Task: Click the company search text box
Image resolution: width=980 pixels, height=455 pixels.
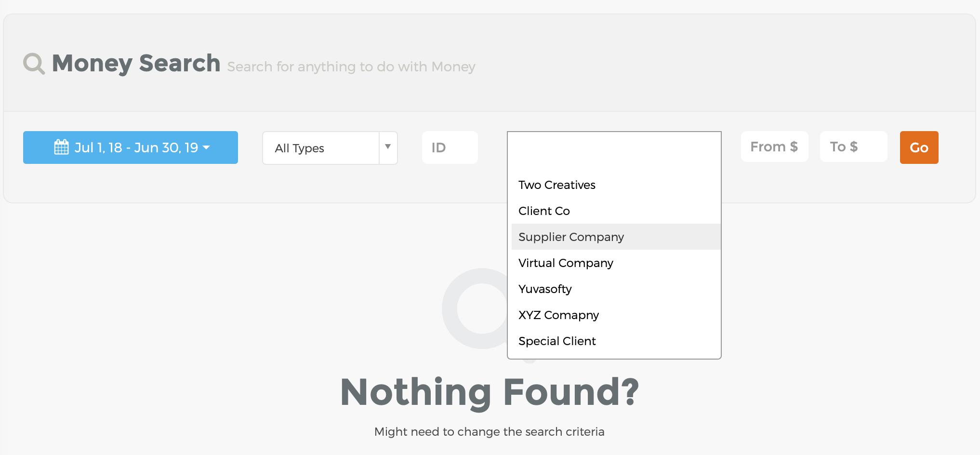Action: coord(614,150)
